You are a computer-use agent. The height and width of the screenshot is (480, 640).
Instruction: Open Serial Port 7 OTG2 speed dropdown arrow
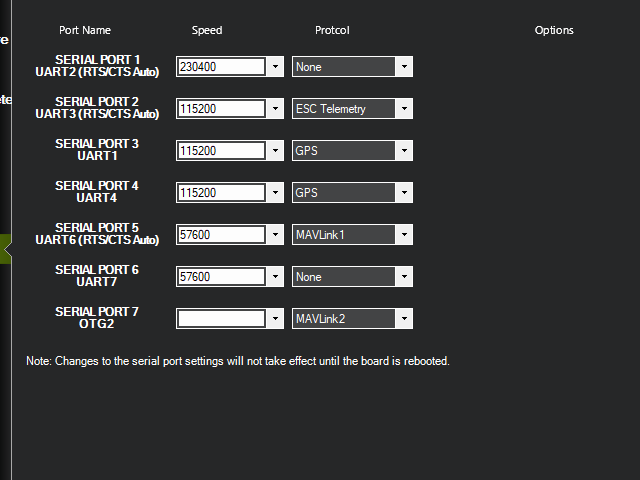tap(276, 319)
